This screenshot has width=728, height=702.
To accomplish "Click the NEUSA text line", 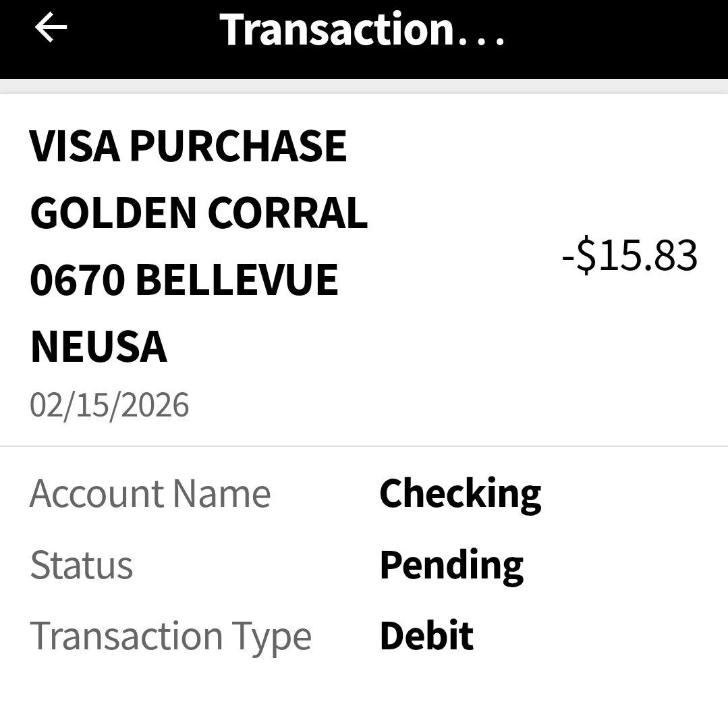I will 99,346.
